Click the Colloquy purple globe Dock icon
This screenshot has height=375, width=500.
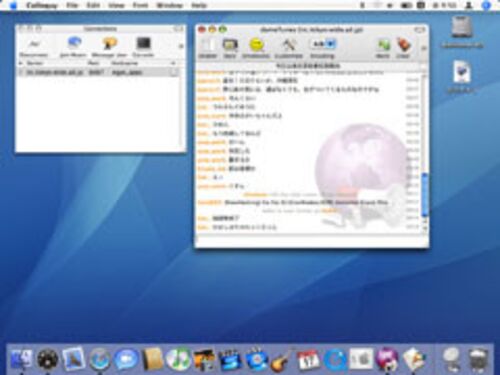point(387,359)
